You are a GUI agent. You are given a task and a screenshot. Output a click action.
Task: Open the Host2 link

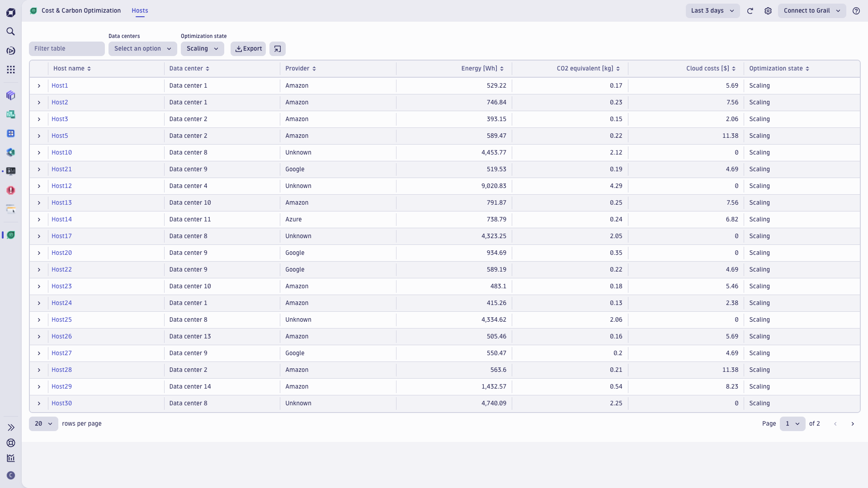tap(60, 103)
